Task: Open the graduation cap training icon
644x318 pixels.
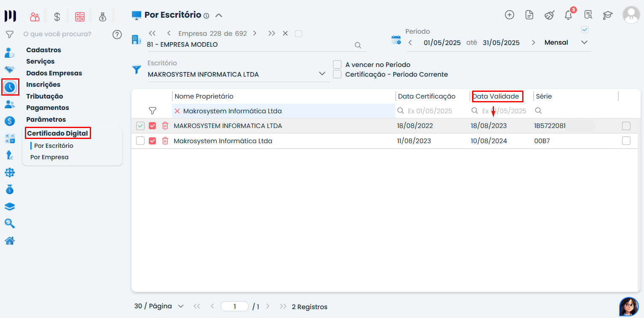Action: click(x=607, y=15)
